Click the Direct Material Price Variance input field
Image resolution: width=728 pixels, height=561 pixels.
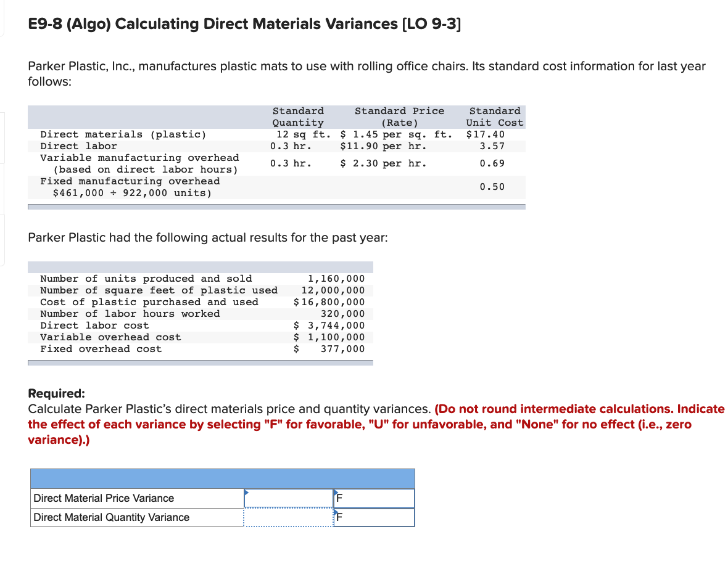(x=287, y=498)
